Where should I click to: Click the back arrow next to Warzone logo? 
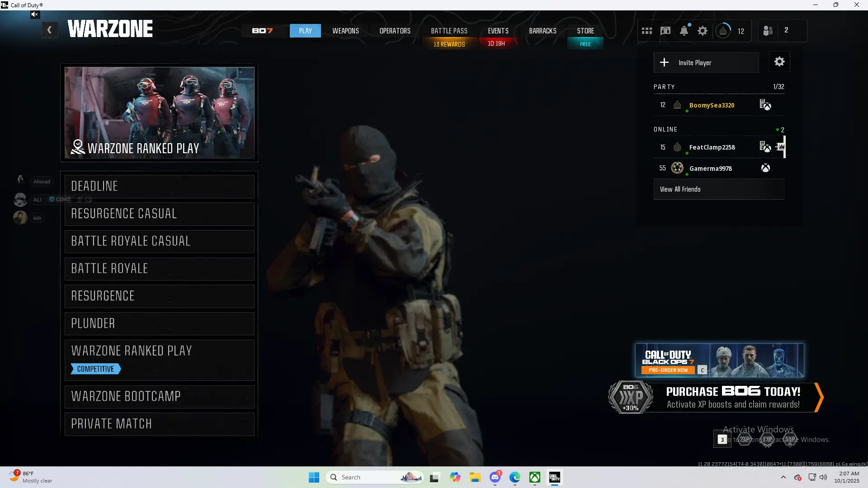(49, 30)
